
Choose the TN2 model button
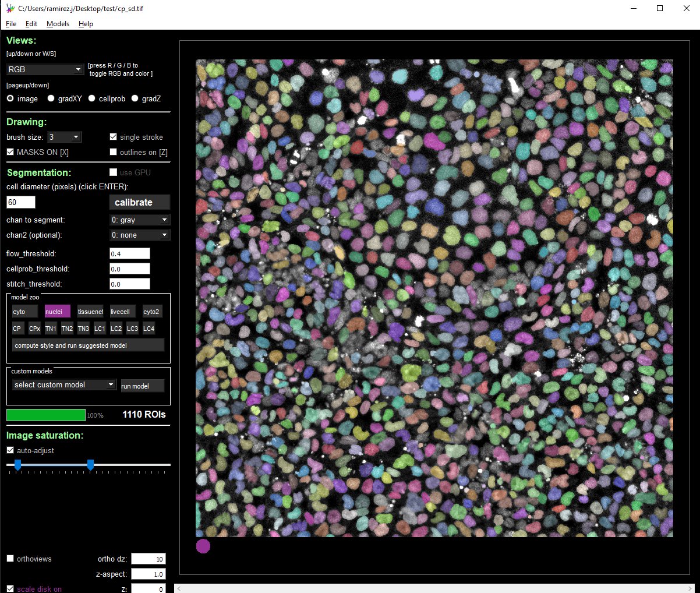67,328
